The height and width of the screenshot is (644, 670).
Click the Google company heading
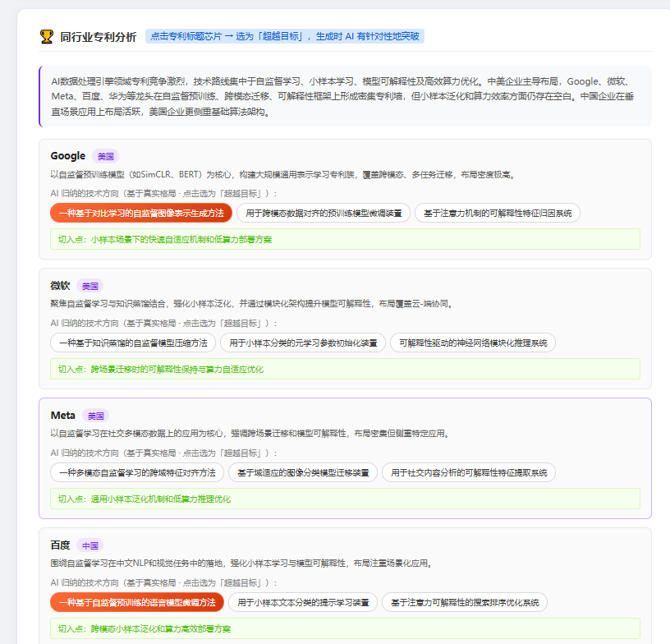[68, 156]
